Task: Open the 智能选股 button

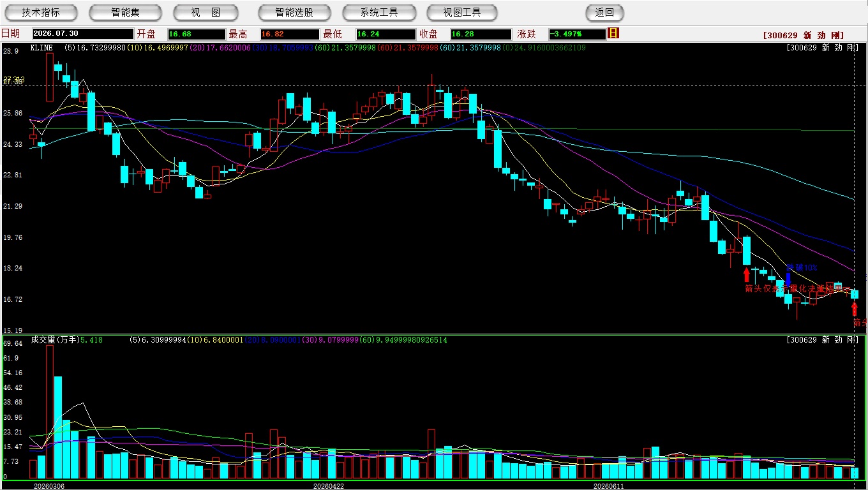Action: point(294,12)
